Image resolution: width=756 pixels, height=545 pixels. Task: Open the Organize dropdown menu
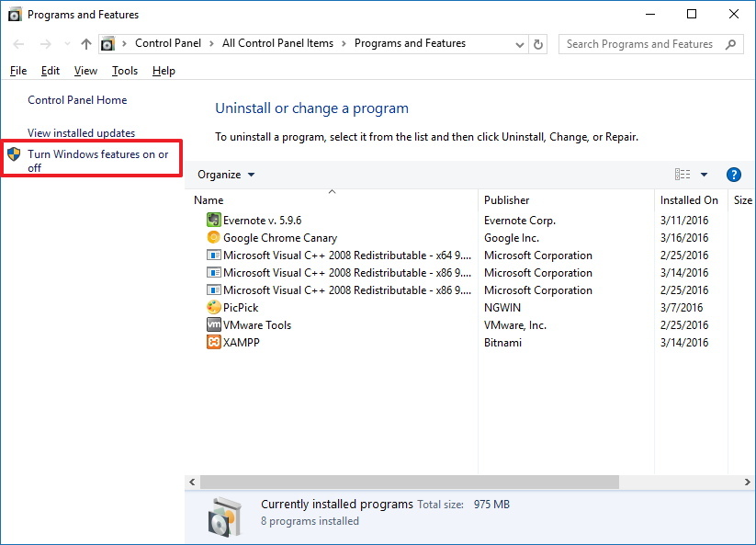[226, 175]
